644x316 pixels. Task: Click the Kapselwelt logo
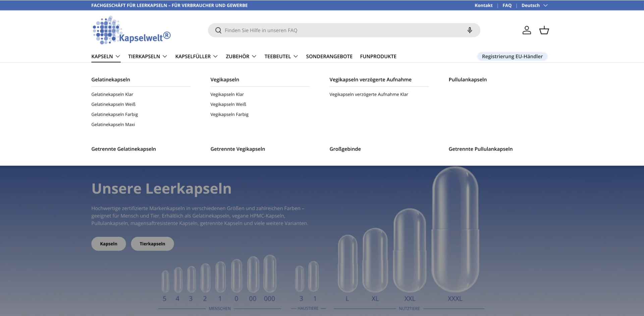tap(131, 30)
